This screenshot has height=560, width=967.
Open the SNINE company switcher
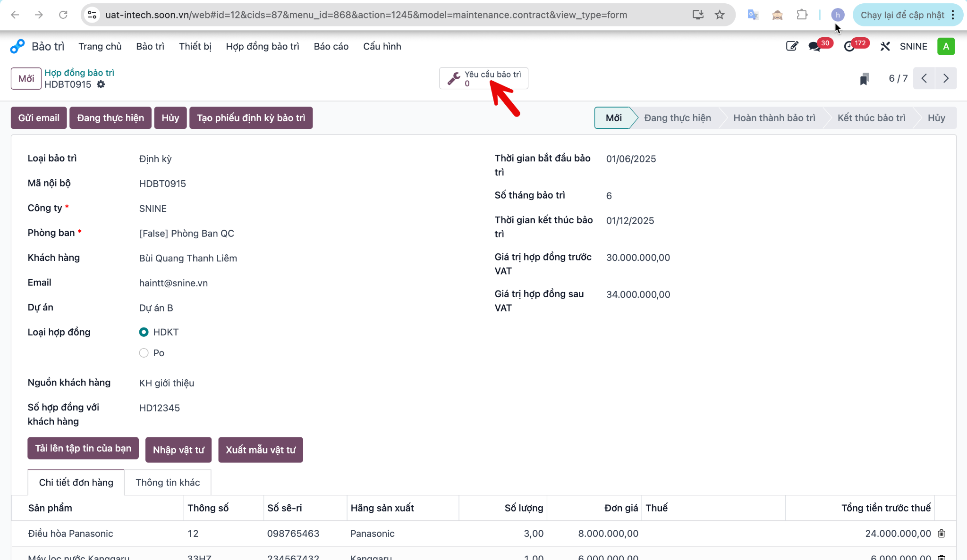click(x=913, y=46)
